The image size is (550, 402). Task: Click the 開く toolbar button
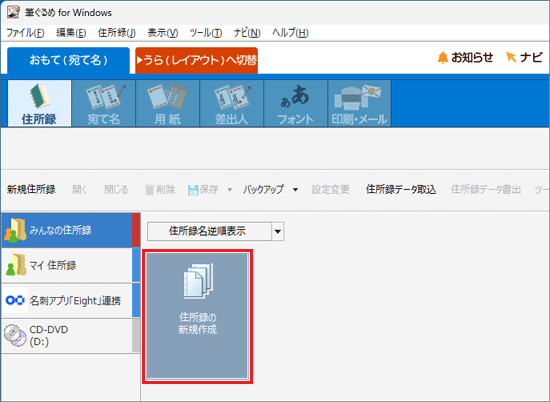point(80,190)
